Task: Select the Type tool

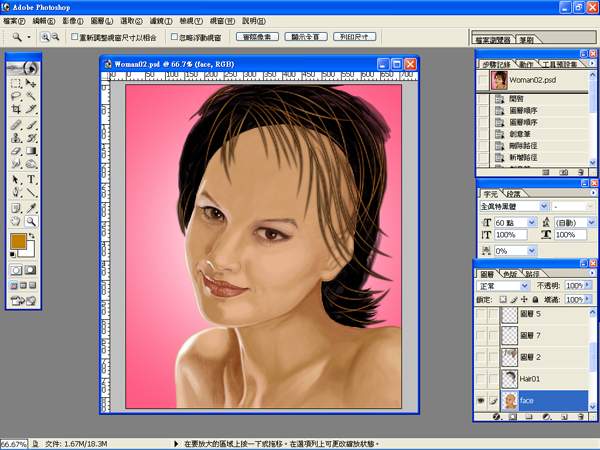Action: coord(31,179)
